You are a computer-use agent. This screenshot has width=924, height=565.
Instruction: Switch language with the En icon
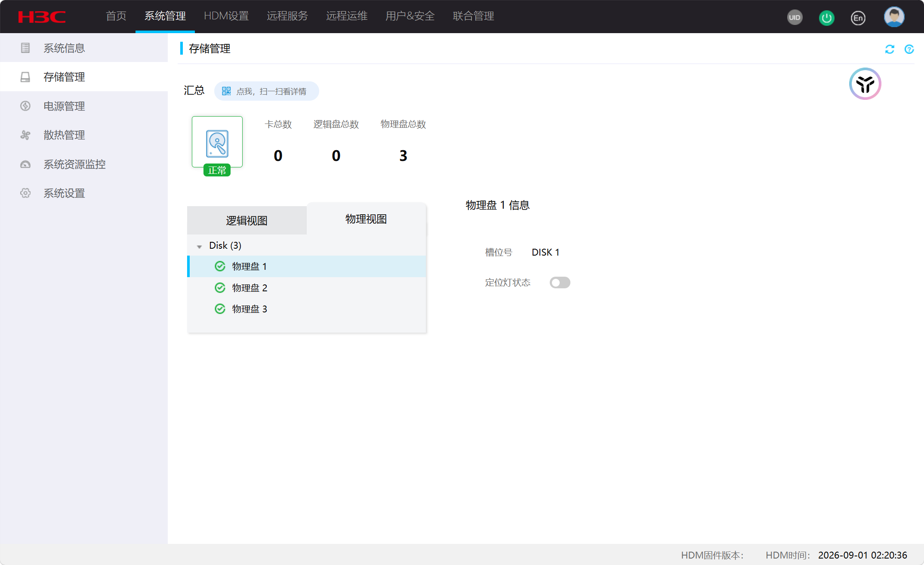858,18
